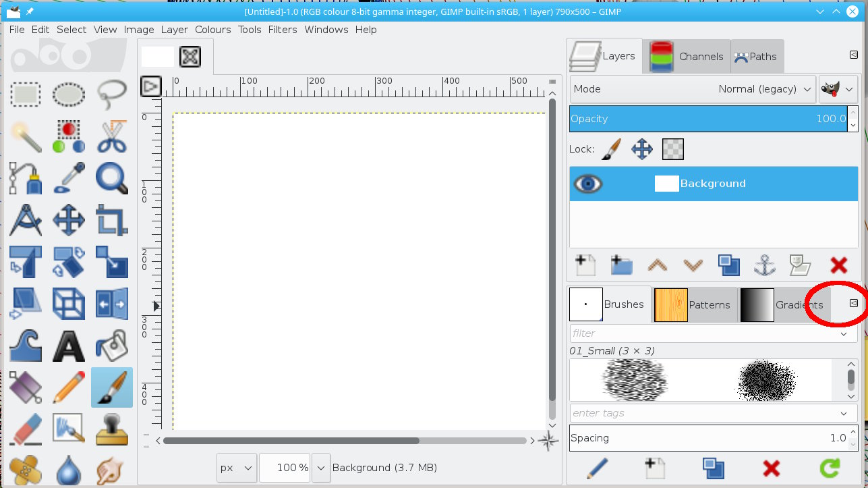Switch to the Patterns tab
This screenshot has width=868, height=488.
click(693, 305)
